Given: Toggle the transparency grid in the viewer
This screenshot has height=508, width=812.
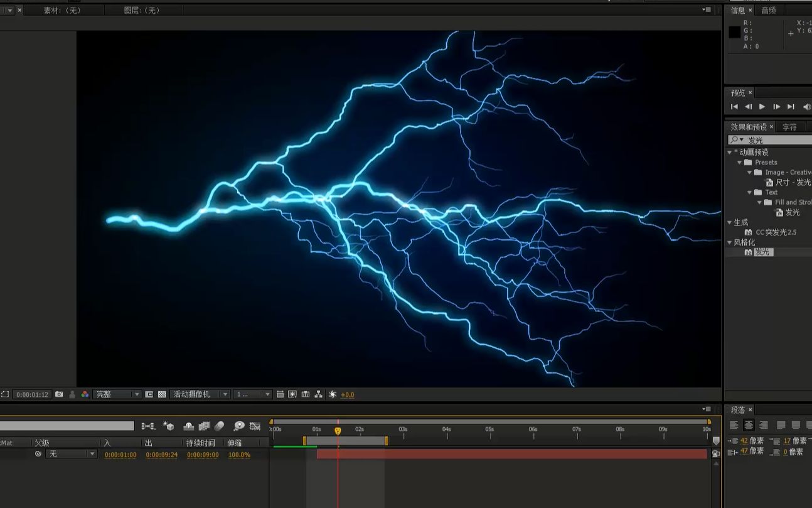Looking at the screenshot, I should [x=162, y=394].
